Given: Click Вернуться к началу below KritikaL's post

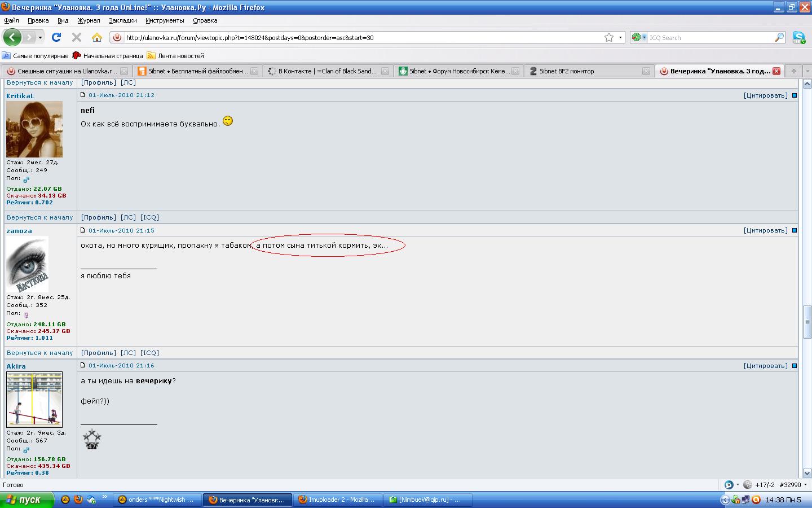Looking at the screenshot, I should click(40, 217).
